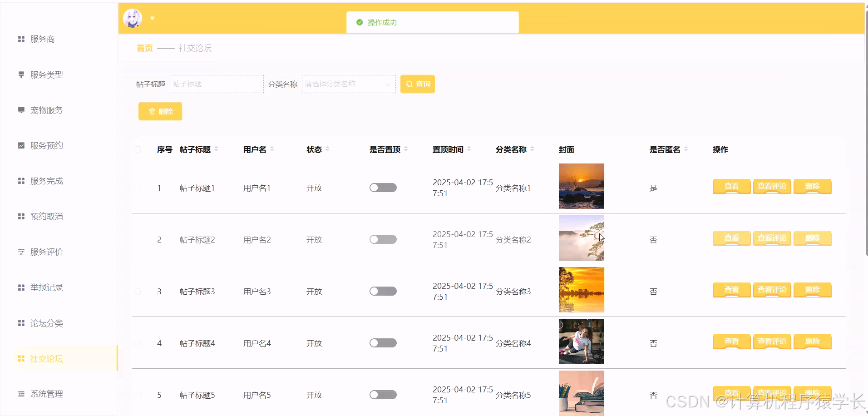Viewport: 868px width, 416px height.
Task: Check the row checkbox for 帖子标题4
Action: [138, 343]
